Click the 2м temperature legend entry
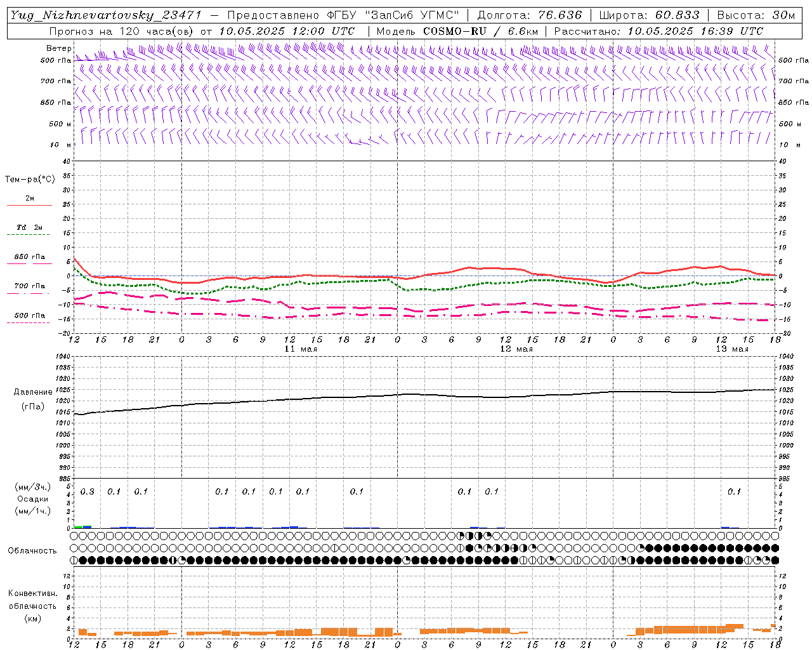 point(30,198)
